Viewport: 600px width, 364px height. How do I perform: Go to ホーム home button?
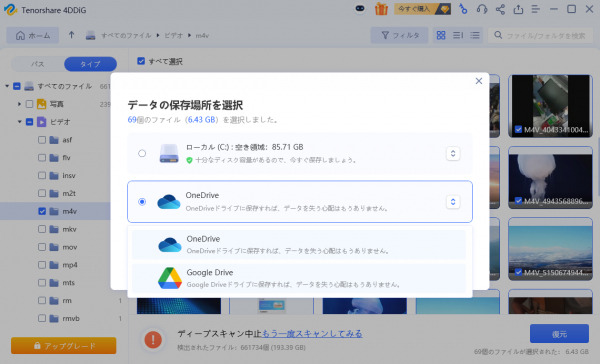pyautogui.click(x=33, y=36)
